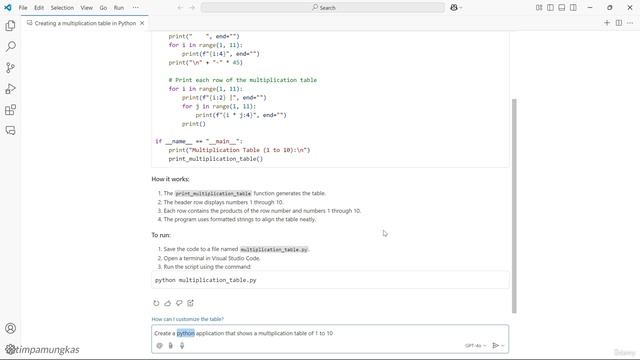Viewport: 640px width, 360px height.
Task: Close the multiplication table chat tab
Action: point(142,23)
